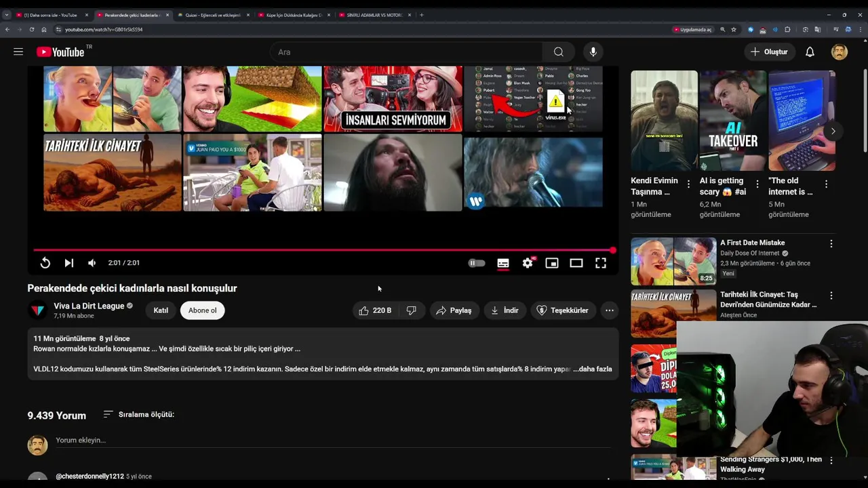The width and height of the screenshot is (868, 488).
Task: Switch to SİNİRLİ ADAMLAR VS MOTOR tab
Action: 374,15
